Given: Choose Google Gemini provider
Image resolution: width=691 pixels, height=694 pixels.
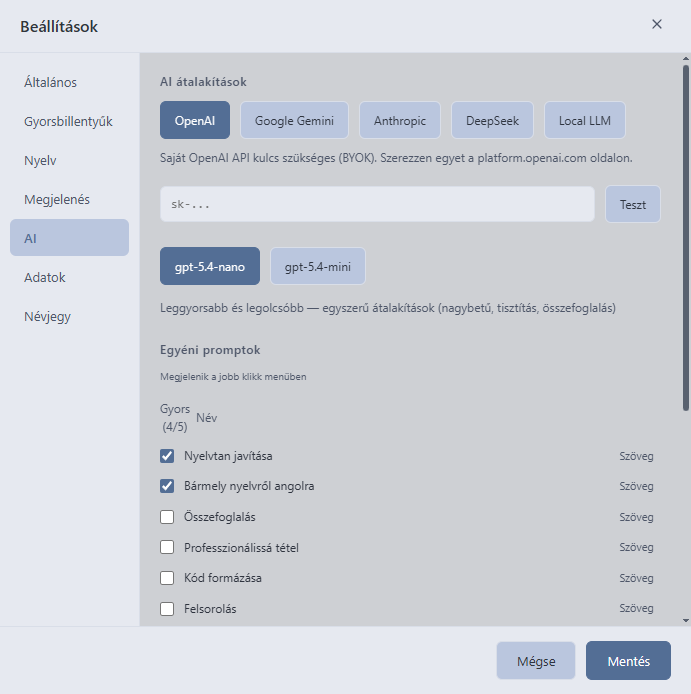Looking at the screenshot, I should point(294,120).
